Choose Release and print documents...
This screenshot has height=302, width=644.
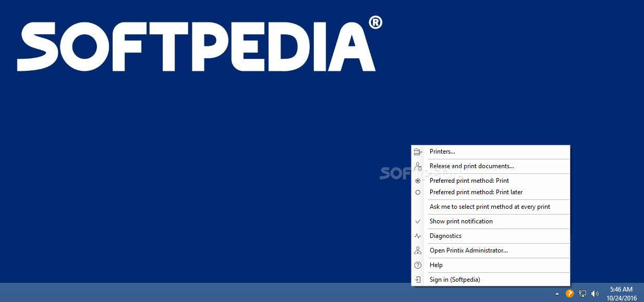491,166
